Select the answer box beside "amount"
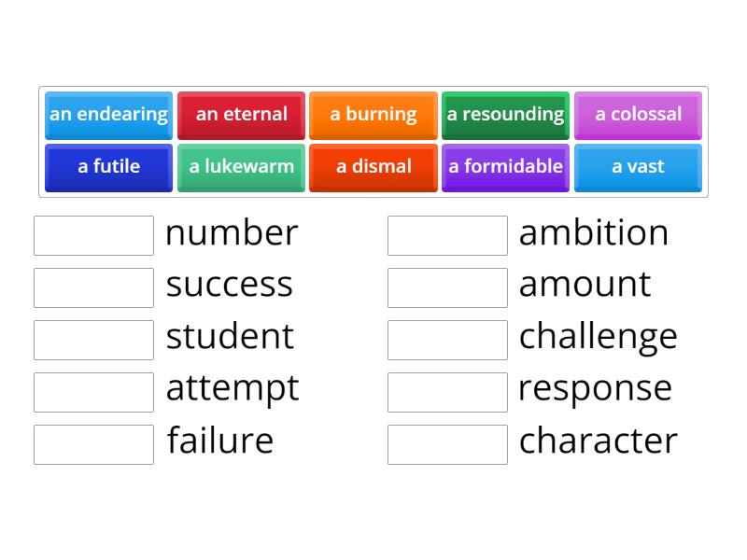The image size is (747, 560). point(447,287)
